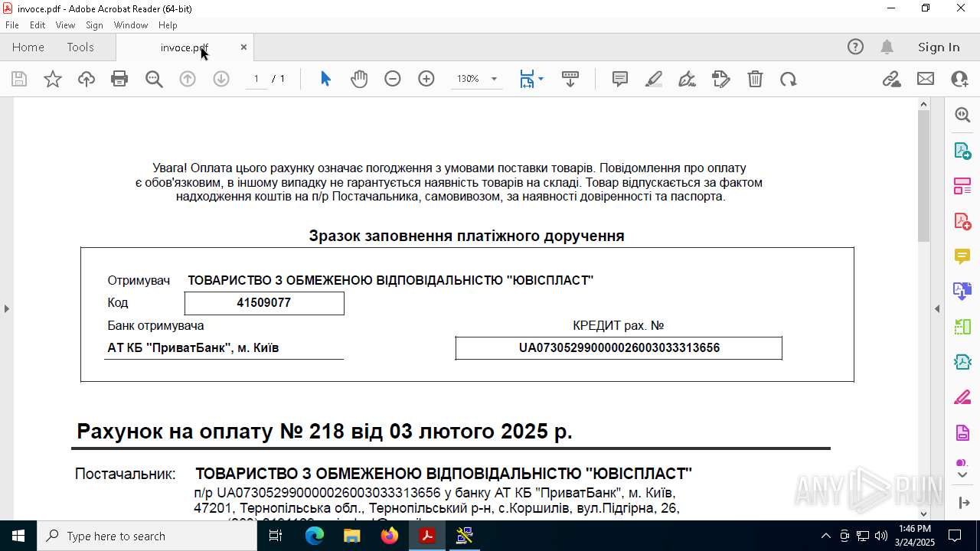The image size is (980, 551).
Task: Click the taskbar volume speaker icon
Action: [881, 536]
